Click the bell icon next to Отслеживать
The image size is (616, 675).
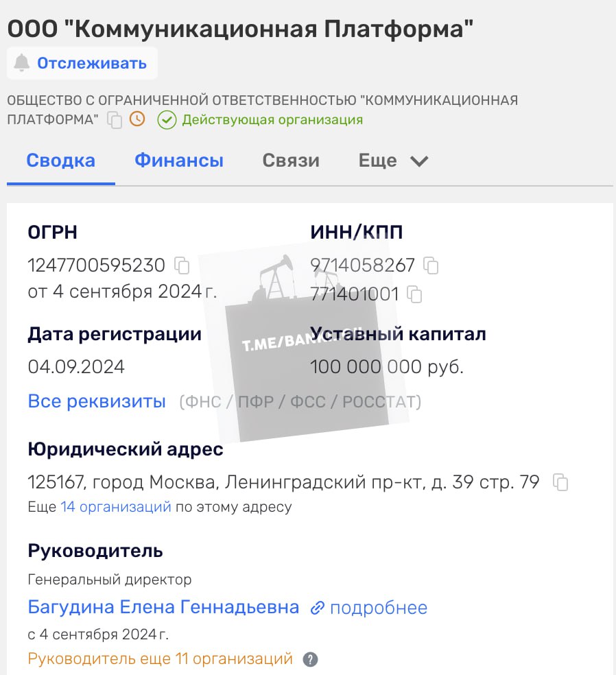coord(21,63)
